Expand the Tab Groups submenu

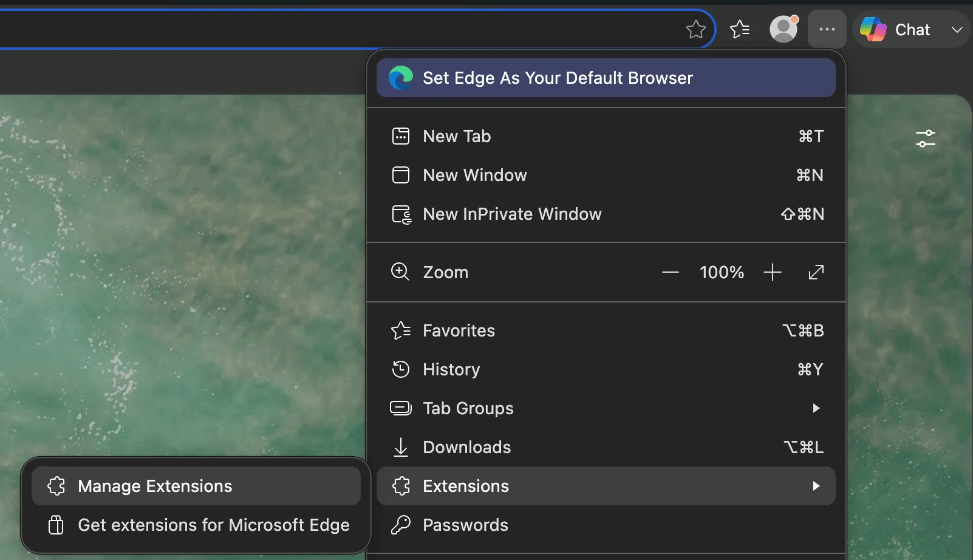tap(606, 408)
